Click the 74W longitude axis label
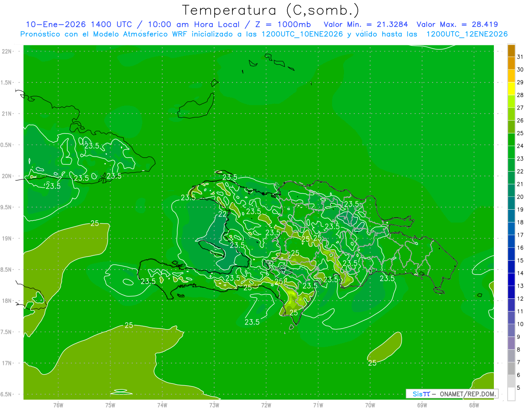Image resolution: width=532 pixels, height=411 pixels. pyautogui.click(x=162, y=405)
